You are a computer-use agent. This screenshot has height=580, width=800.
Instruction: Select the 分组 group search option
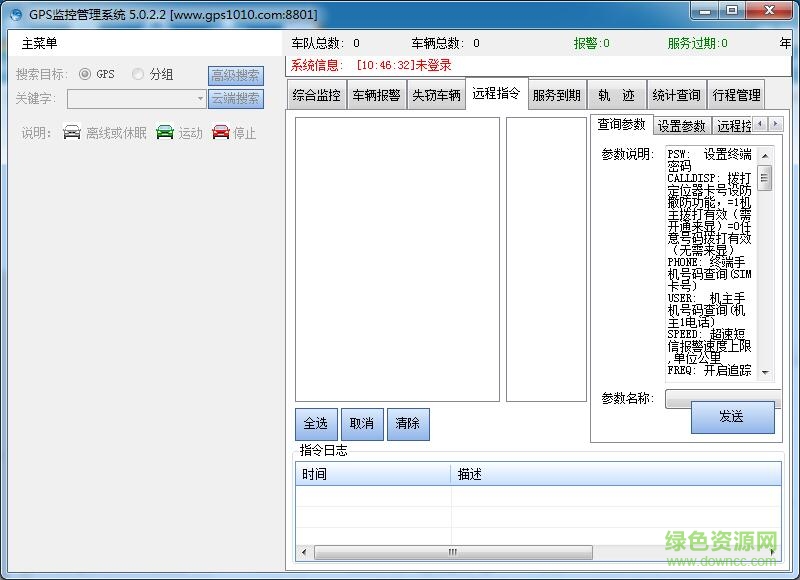pos(138,74)
